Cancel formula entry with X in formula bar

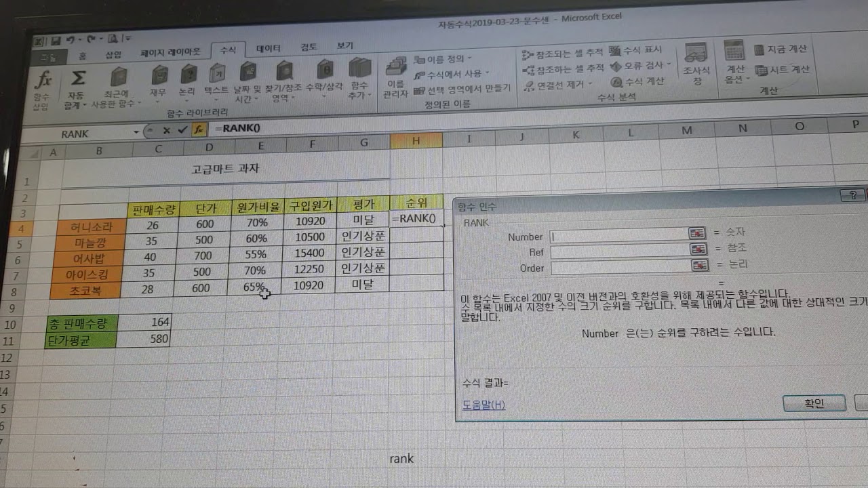pyautogui.click(x=166, y=129)
